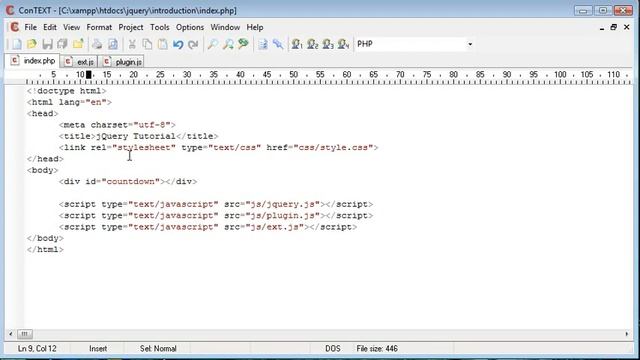Click the html lang en line
The image size is (640, 360).
[69, 102]
